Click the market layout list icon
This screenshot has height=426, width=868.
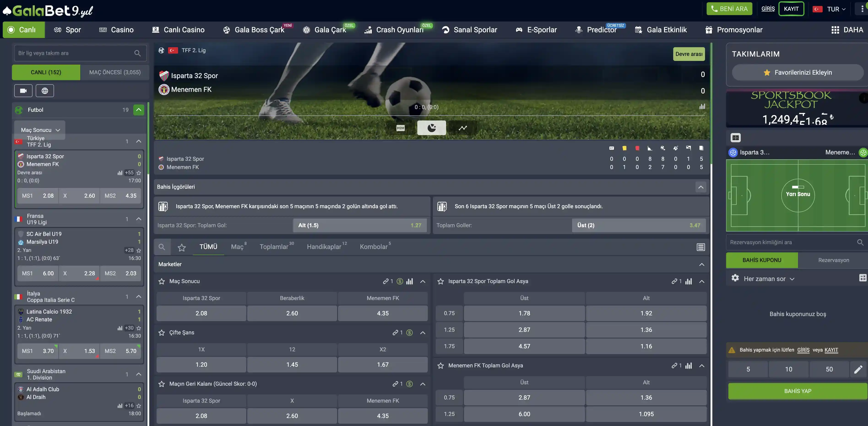point(700,247)
